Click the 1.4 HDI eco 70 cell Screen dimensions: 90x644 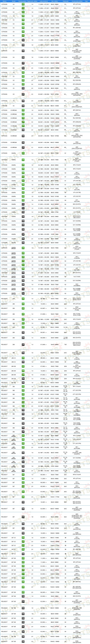[x=65, y=338]
